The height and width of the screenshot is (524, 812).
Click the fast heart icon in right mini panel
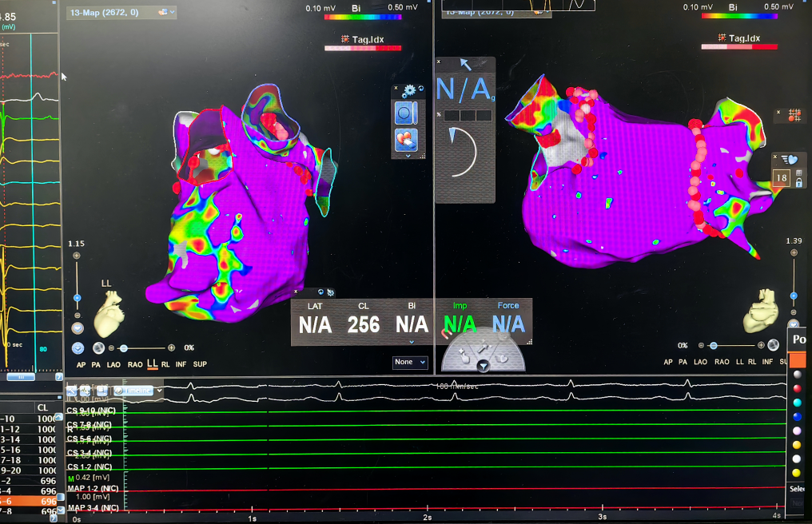point(790,160)
